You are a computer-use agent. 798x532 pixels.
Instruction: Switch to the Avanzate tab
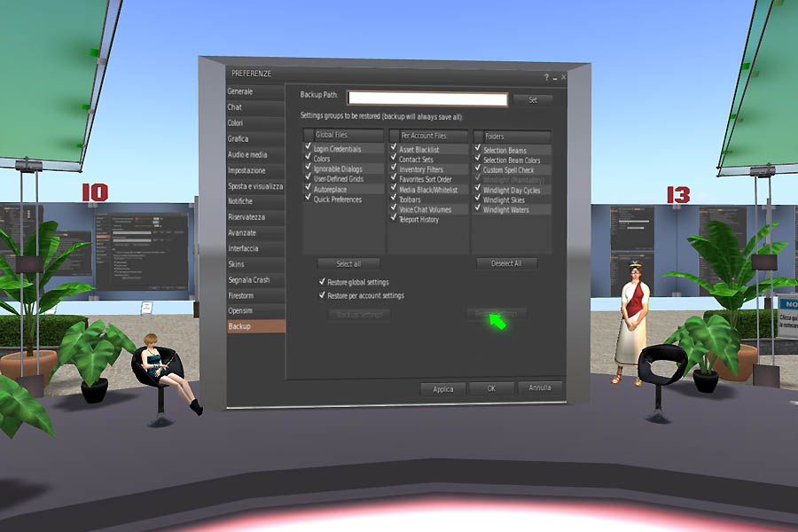[255, 233]
